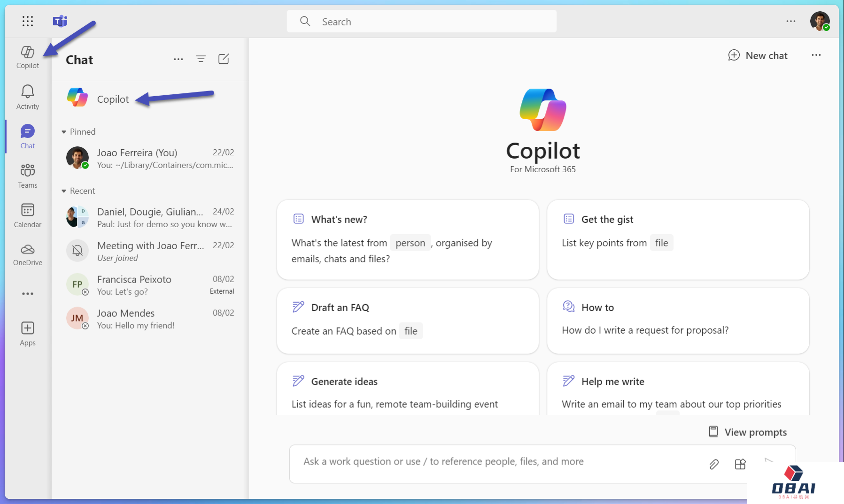Open Francisca Peixoto conversation
This screenshot has height=504, width=844.
150,285
